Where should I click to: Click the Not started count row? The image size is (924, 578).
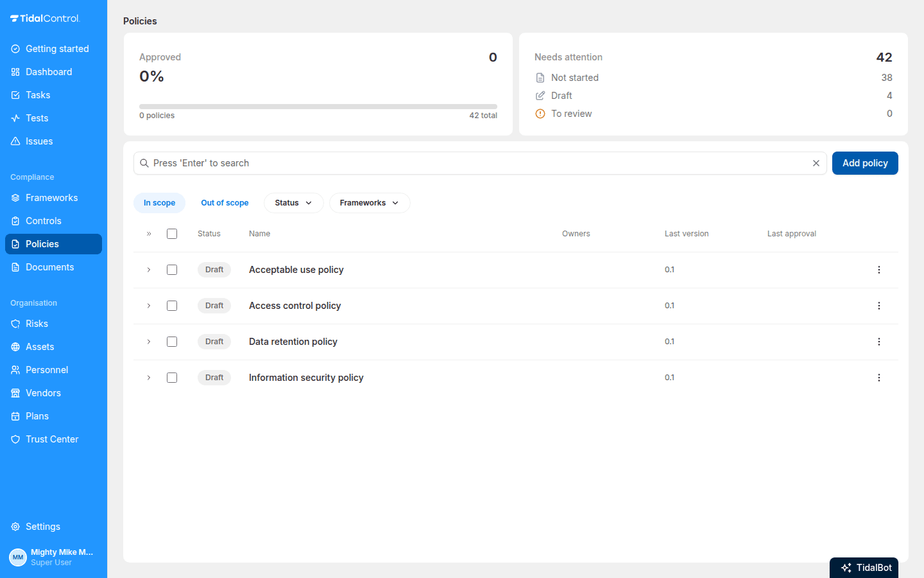pos(714,78)
